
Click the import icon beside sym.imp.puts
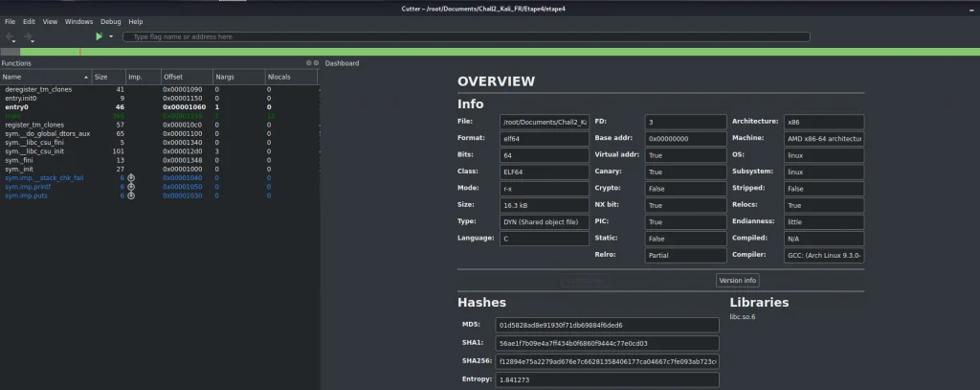[x=131, y=195]
